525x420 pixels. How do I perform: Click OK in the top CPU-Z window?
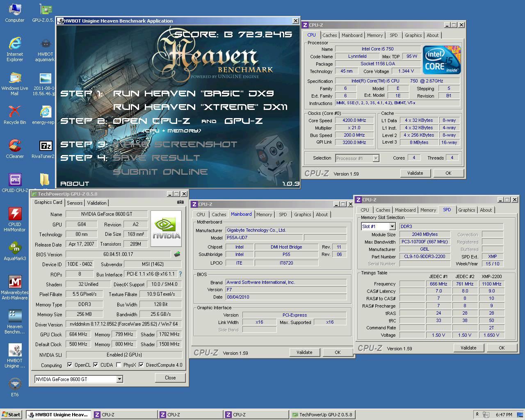click(x=448, y=173)
